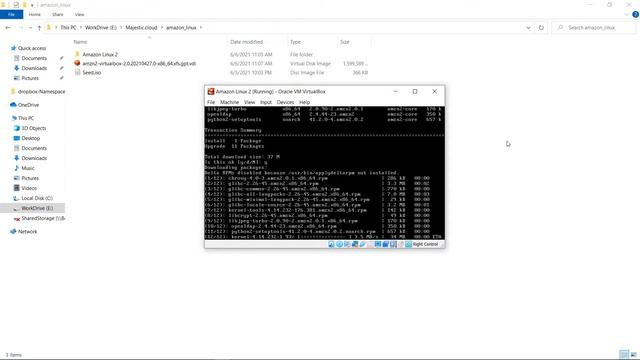
Task: Switch to large icons view
Action: click(x=633, y=354)
